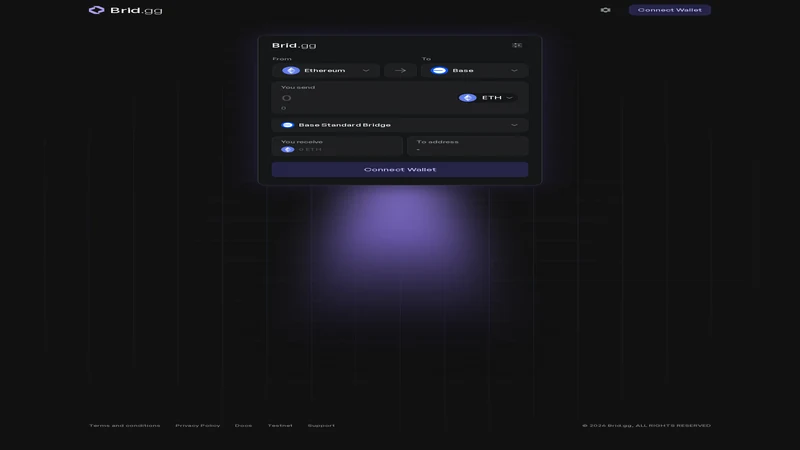Viewport: 800px width, 450px height.
Task: Open the ETH token selector
Action: click(x=486, y=97)
